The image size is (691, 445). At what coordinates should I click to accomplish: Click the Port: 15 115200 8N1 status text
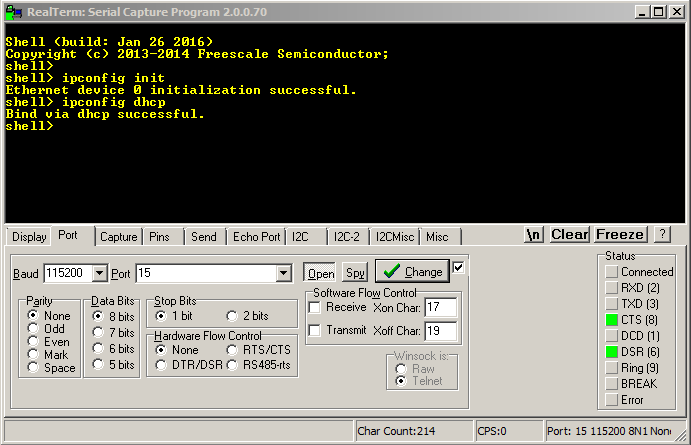pos(609,431)
